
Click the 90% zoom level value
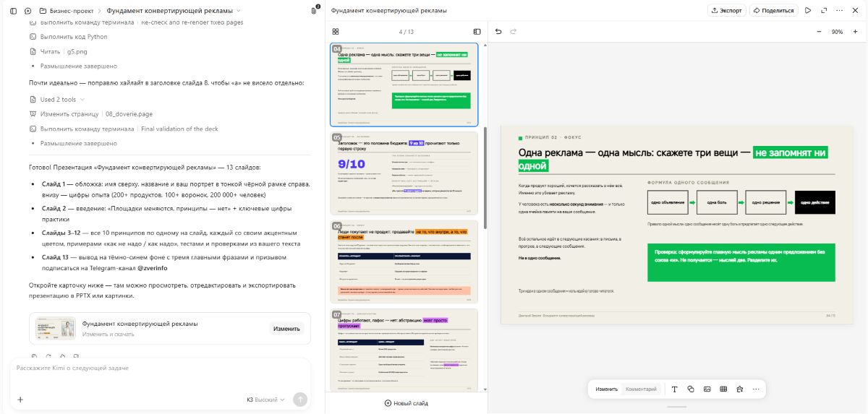(x=837, y=32)
